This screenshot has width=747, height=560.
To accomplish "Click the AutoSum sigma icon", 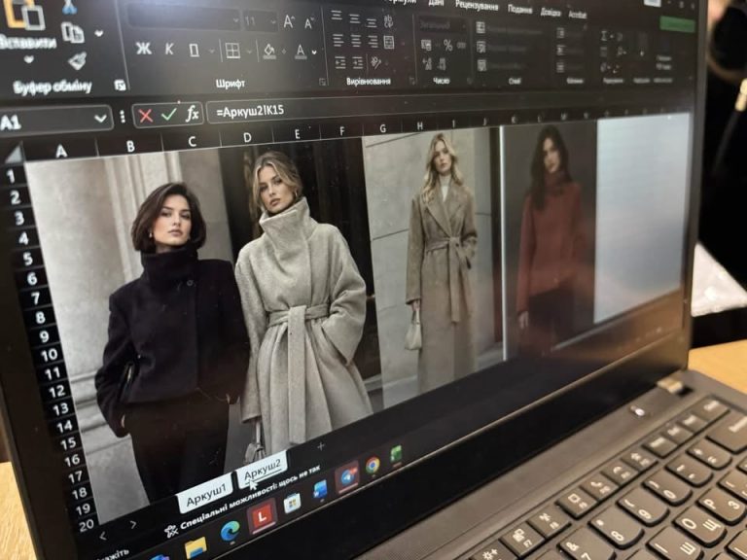I will [x=605, y=35].
